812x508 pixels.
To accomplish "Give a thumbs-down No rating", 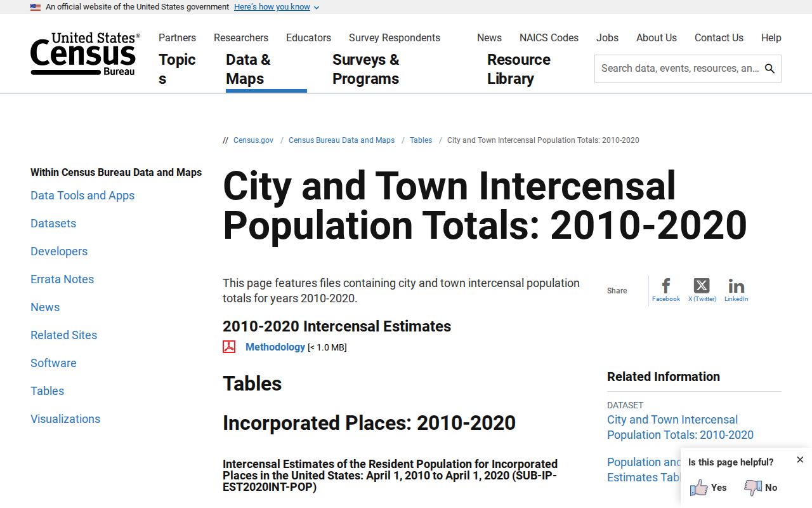I will [760, 488].
